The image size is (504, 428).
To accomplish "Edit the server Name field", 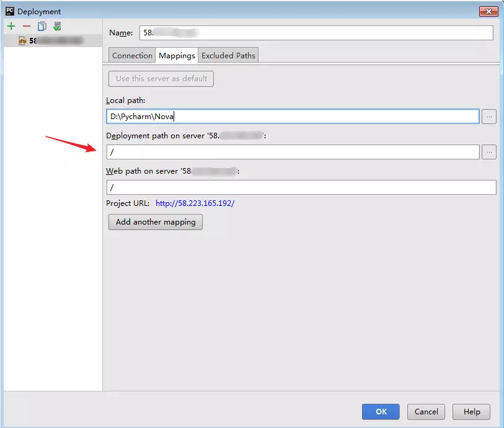I will 316,33.
